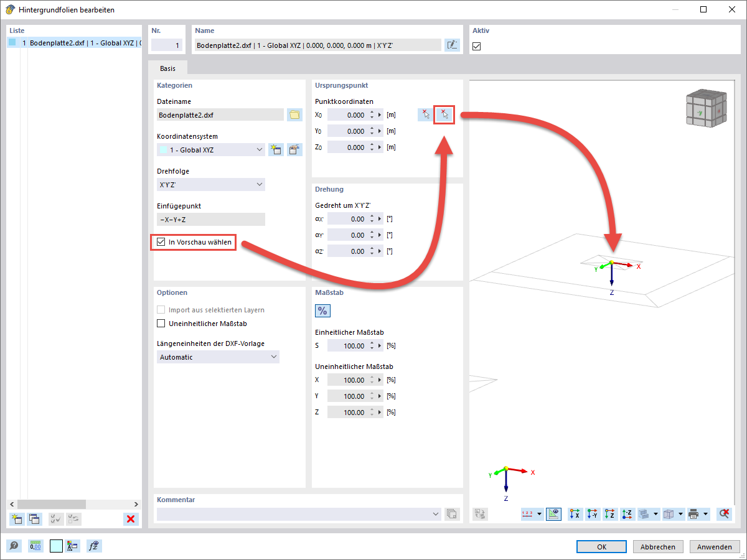Set the view in -Y direction
747x560 pixels.
[592, 514]
